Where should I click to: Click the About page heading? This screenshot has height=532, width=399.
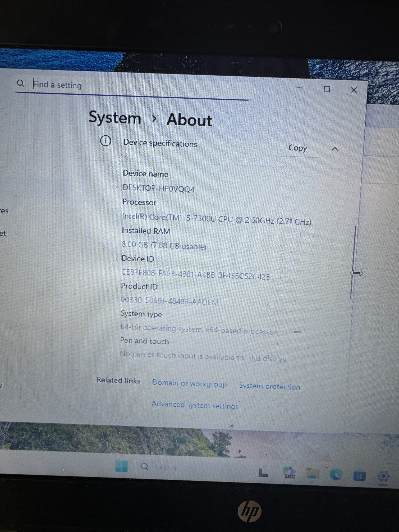(x=190, y=120)
